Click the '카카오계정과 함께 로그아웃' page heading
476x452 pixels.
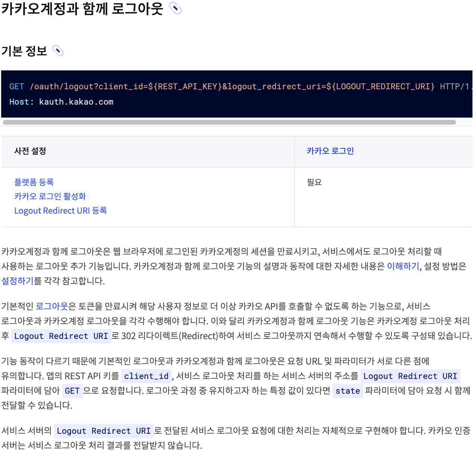pyautogui.click(x=82, y=9)
